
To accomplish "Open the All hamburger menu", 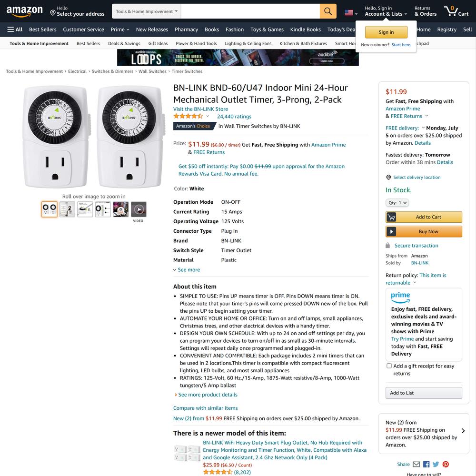I will click(x=15, y=30).
